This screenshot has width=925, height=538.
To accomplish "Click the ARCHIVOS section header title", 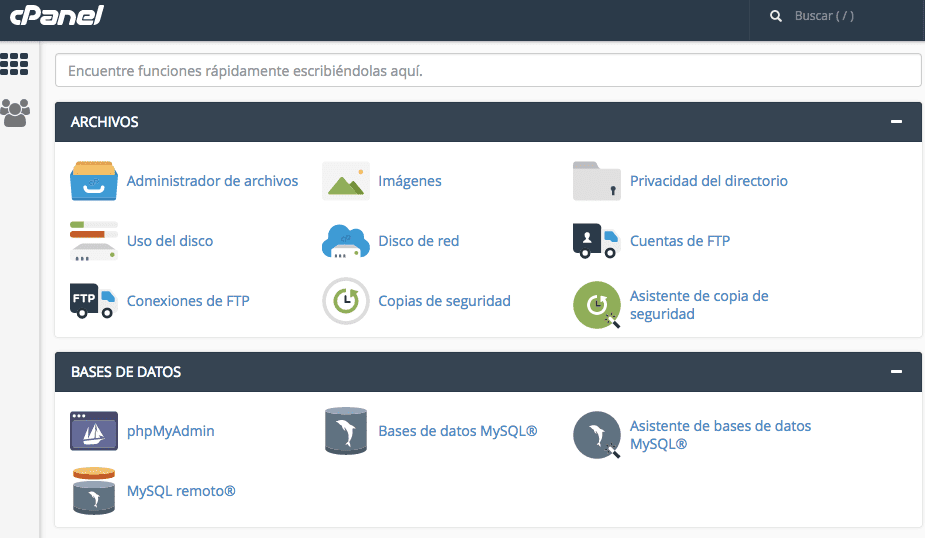I will pyautogui.click(x=104, y=122).
